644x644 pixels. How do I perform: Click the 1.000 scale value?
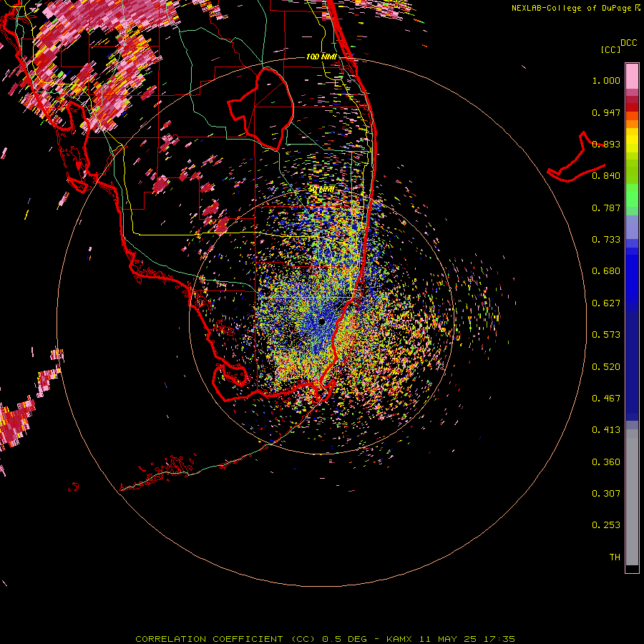[x=606, y=80]
